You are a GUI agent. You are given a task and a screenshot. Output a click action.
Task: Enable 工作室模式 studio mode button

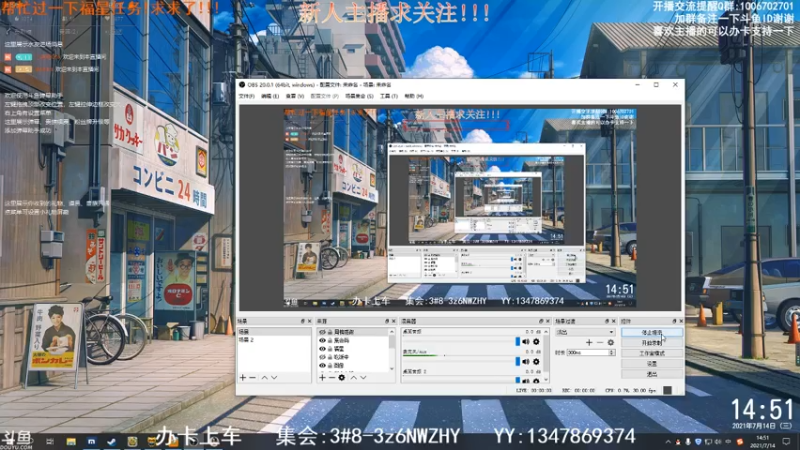[652, 353]
